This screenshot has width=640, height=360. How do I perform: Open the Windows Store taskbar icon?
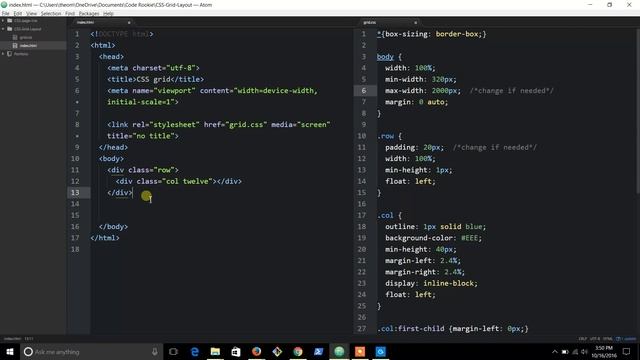click(x=236, y=352)
